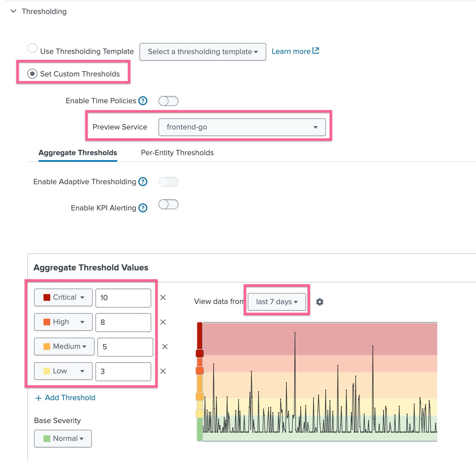Select Set Custom Thresholds radio button

click(32, 74)
